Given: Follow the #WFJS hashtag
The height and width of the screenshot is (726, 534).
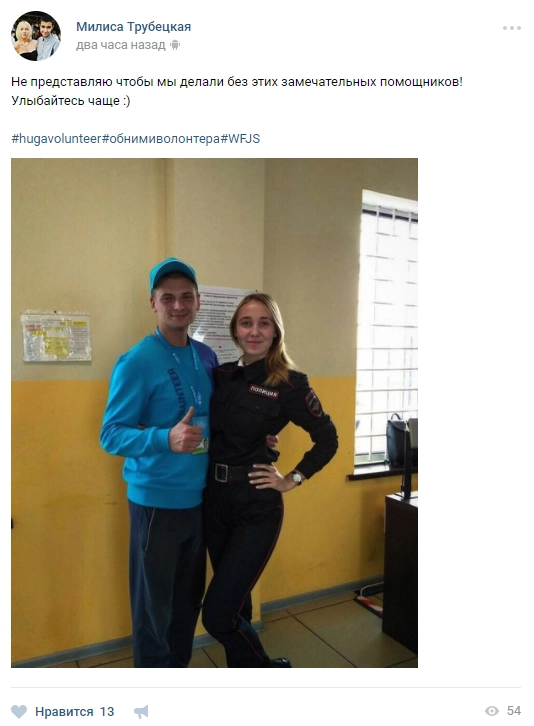Looking at the screenshot, I should click(240, 138).
